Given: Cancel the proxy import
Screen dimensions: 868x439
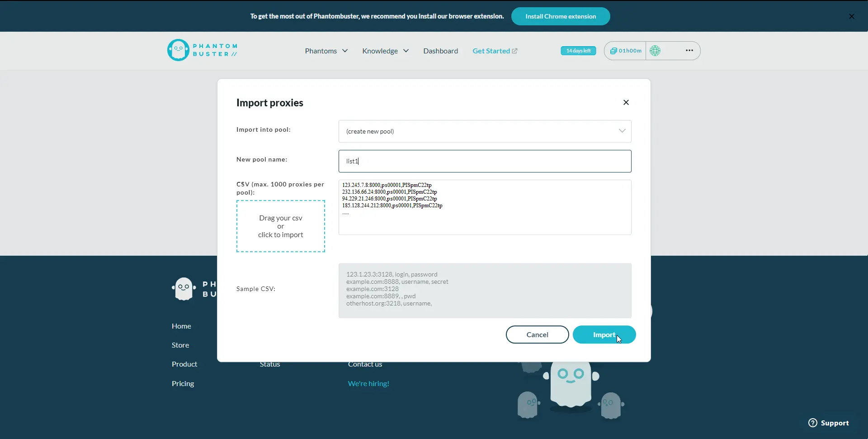Looking at the screenshot, I should click(x=537, y=334).
